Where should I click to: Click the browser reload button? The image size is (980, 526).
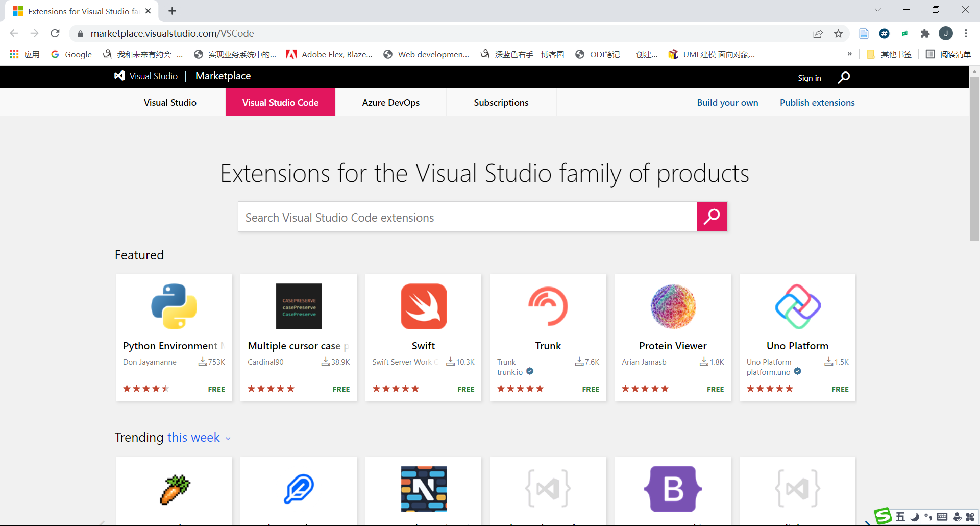tap(55, 33)
